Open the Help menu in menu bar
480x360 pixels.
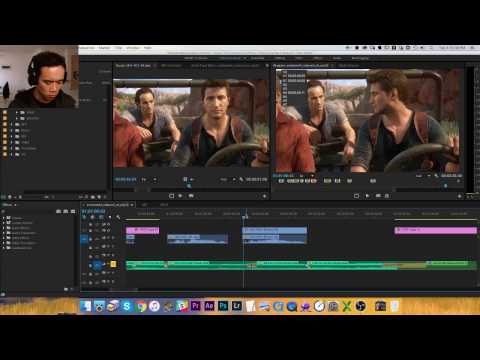pyautogui.click(x=148, y=48)
